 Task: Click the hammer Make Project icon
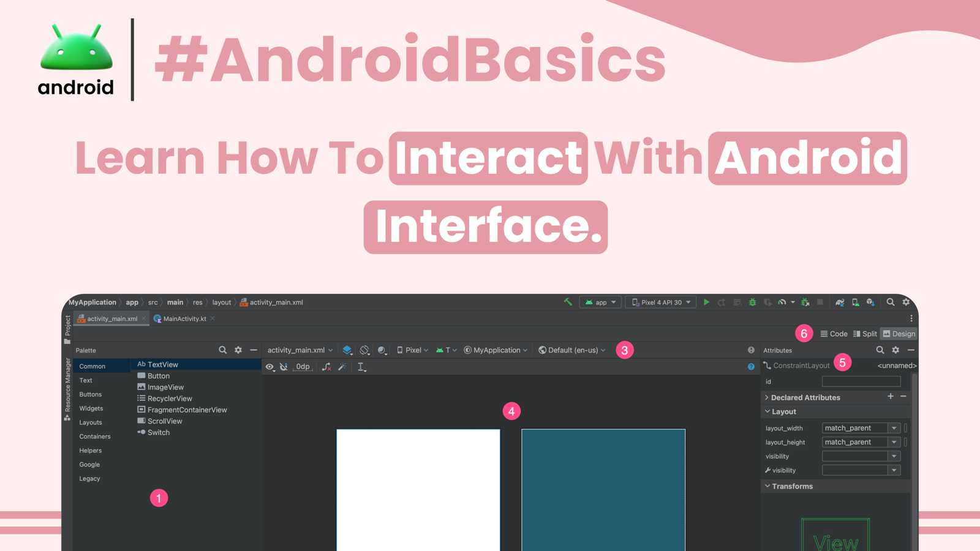point(568,302)
